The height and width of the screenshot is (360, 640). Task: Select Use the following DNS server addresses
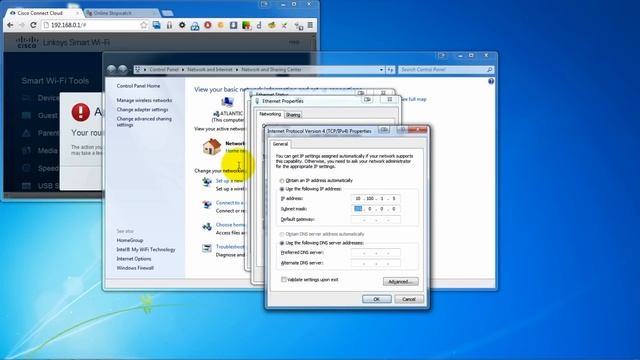tap(282, 243)
